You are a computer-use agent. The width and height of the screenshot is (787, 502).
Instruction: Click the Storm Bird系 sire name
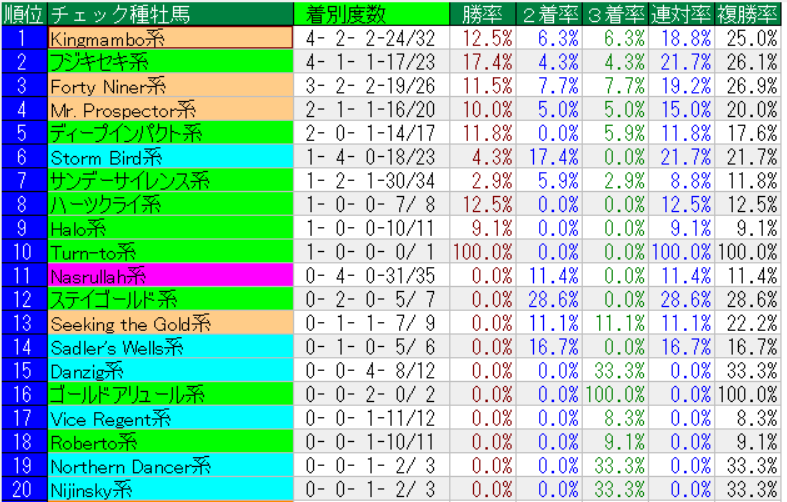point(170,157)
